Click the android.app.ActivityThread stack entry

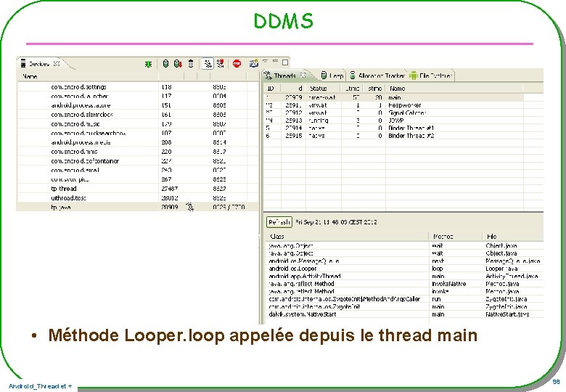coord(305,276)
